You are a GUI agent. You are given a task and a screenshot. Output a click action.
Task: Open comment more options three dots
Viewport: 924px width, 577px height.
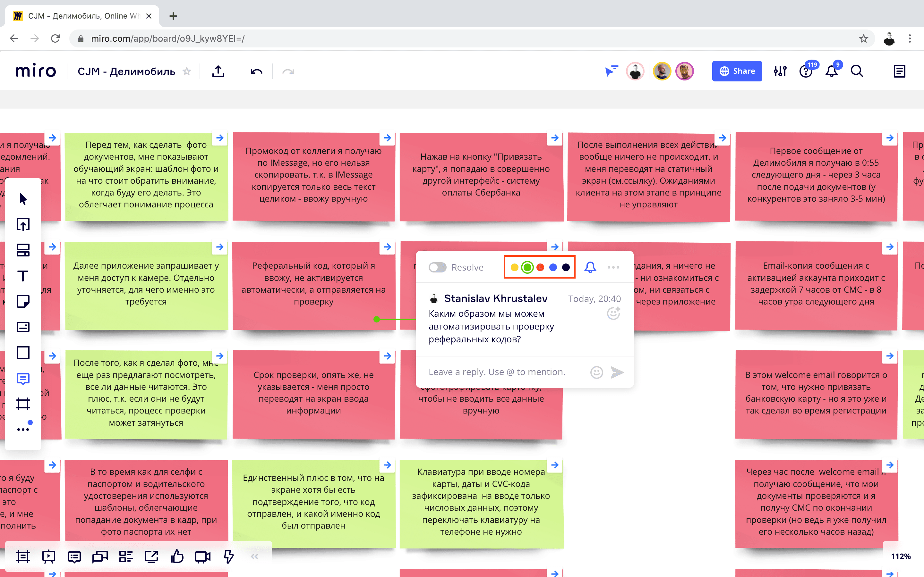click(x=613, y=268)
